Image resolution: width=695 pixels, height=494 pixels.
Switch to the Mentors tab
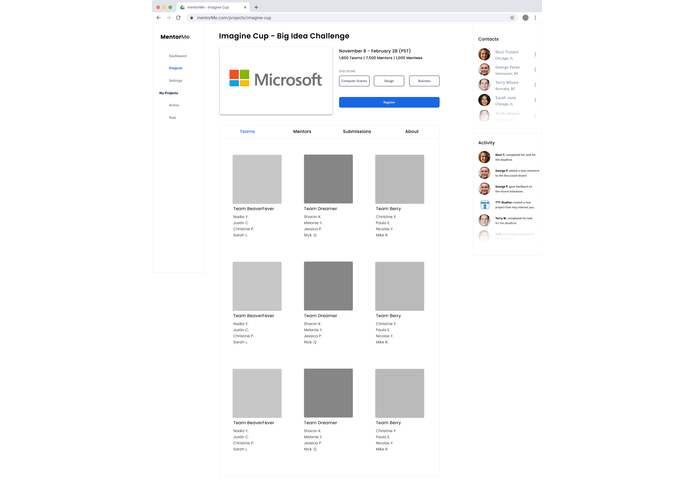pyautogui.click(x=302, y=132)
